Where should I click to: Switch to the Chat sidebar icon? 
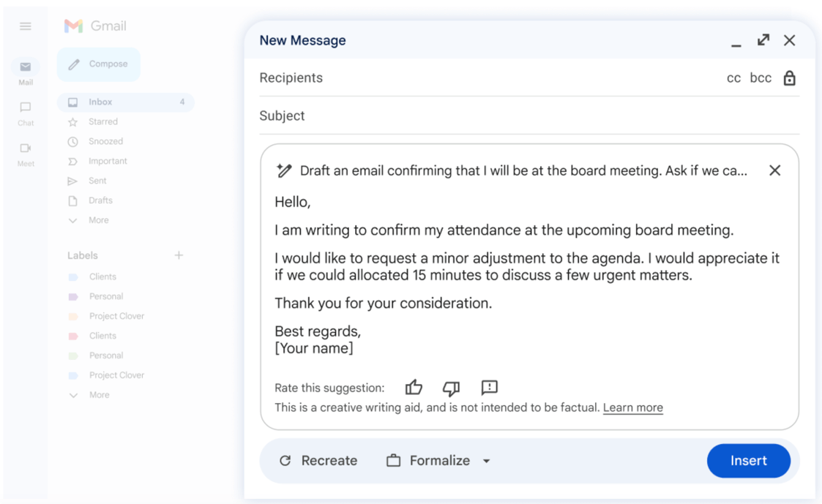pos(25,113)
